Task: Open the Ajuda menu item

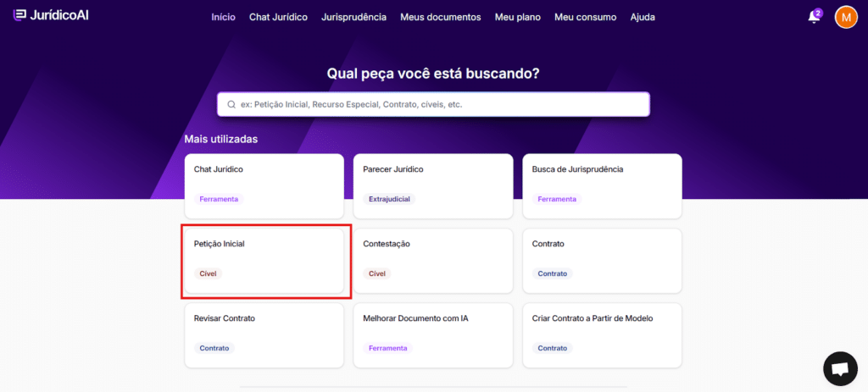Action: (x=643, y=17)
